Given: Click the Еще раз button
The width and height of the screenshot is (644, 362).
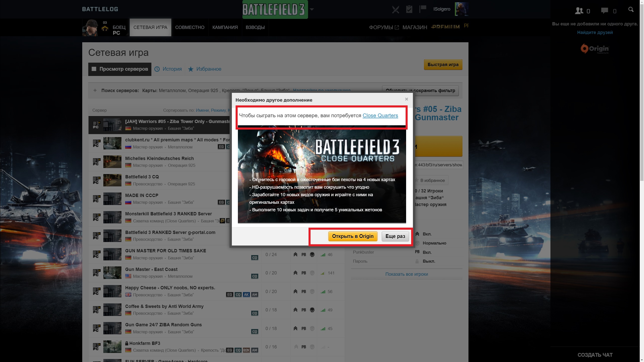Looking at the screenshot, I should point(395,236).
